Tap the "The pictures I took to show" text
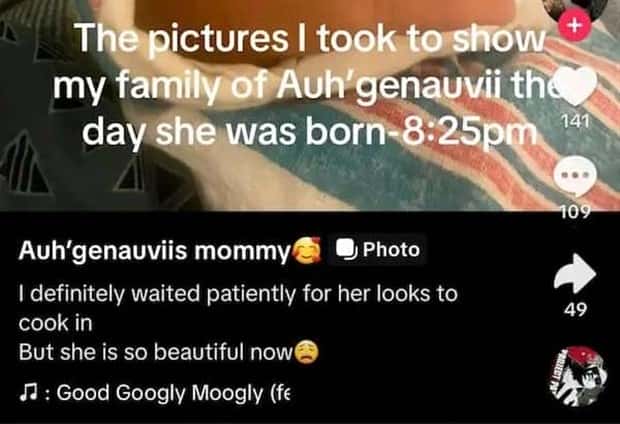 [311, 38]
